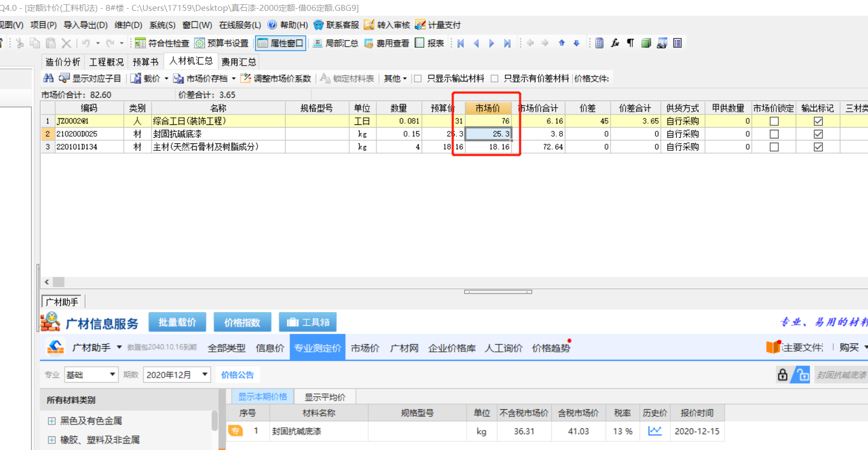Click the 联系客服 toolbar item

click(336, 25)
